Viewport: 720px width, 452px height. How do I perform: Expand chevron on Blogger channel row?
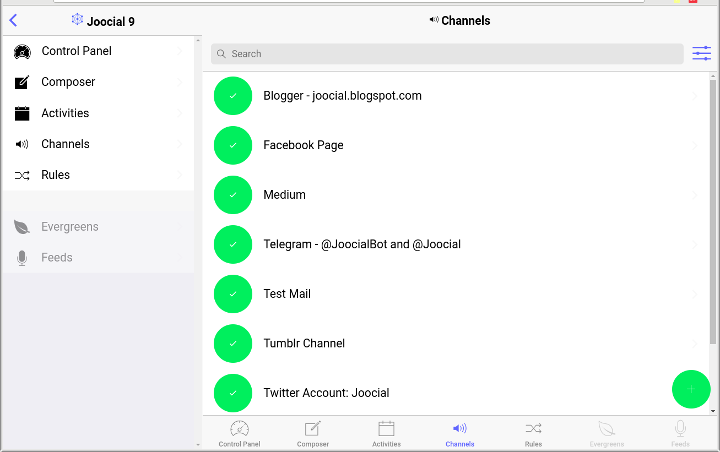[695, 96]
